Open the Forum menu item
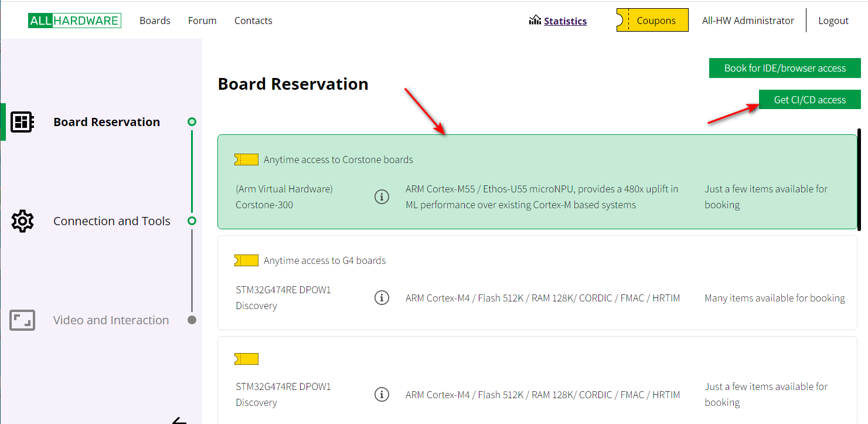 click(x=202, y=21)
